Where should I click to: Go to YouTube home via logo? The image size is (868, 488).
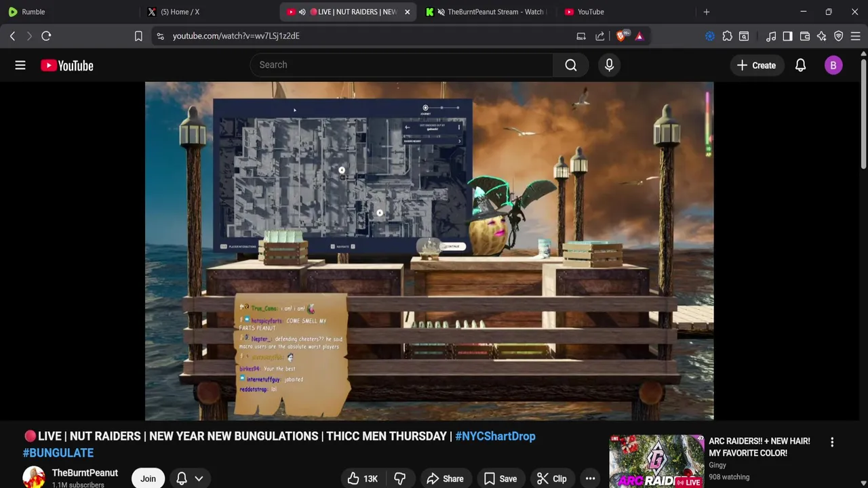click(x=66, y=65)
